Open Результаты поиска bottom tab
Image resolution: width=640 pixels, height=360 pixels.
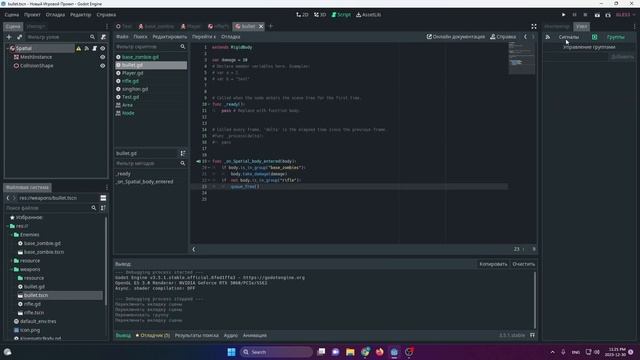(x=196, y=335)
